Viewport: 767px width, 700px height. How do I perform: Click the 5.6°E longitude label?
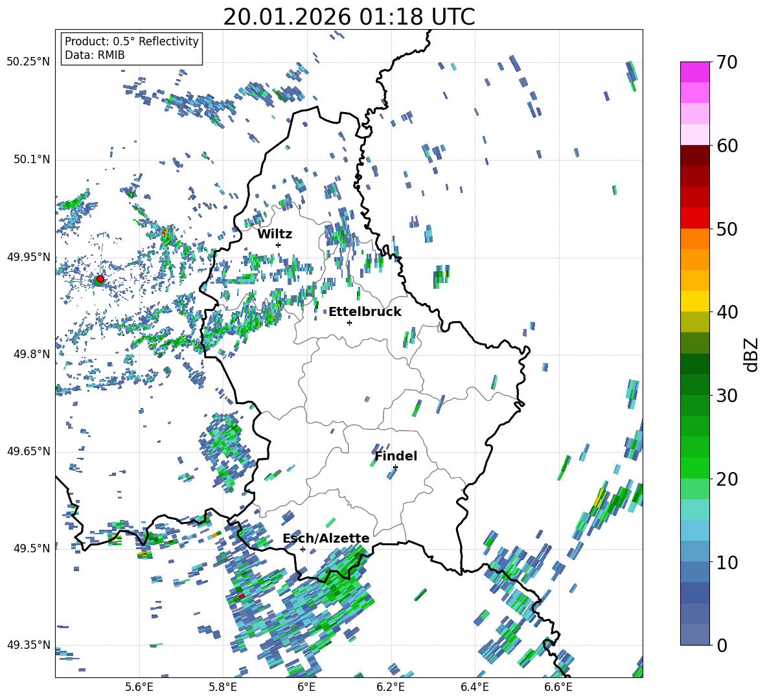click(x=139, y=687)
